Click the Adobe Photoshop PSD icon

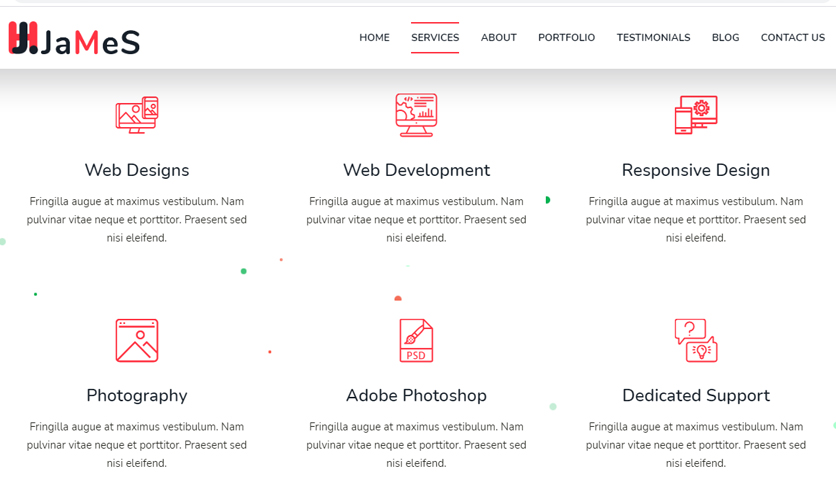(x=416, y=341)
